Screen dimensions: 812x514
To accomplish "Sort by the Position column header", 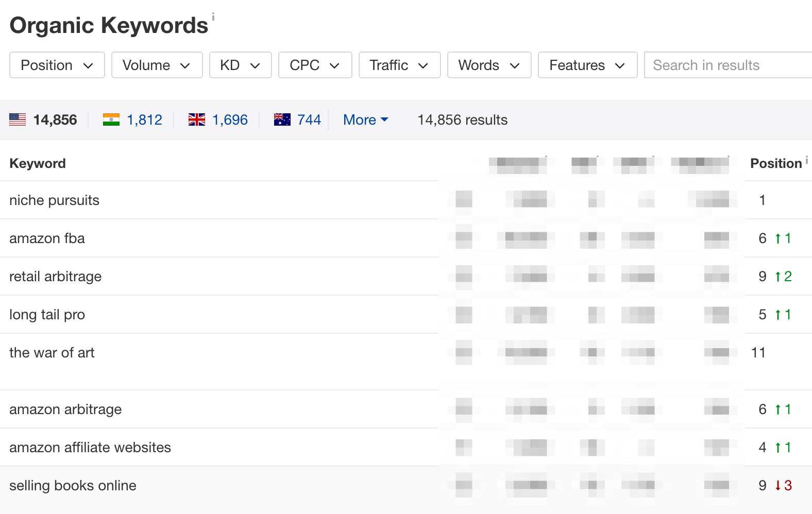I will (x=776, y=163).
